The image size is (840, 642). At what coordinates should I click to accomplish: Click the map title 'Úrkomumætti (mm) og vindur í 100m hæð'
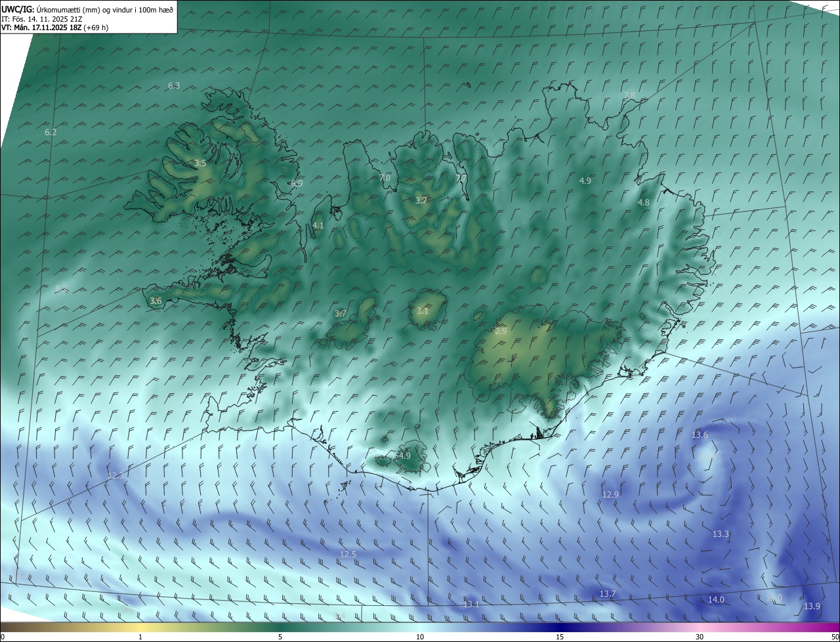coord(104,9)
